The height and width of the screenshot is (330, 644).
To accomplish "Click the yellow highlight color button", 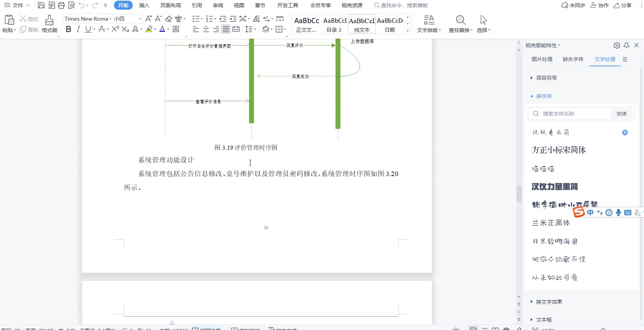I will [x=149, y=29].
